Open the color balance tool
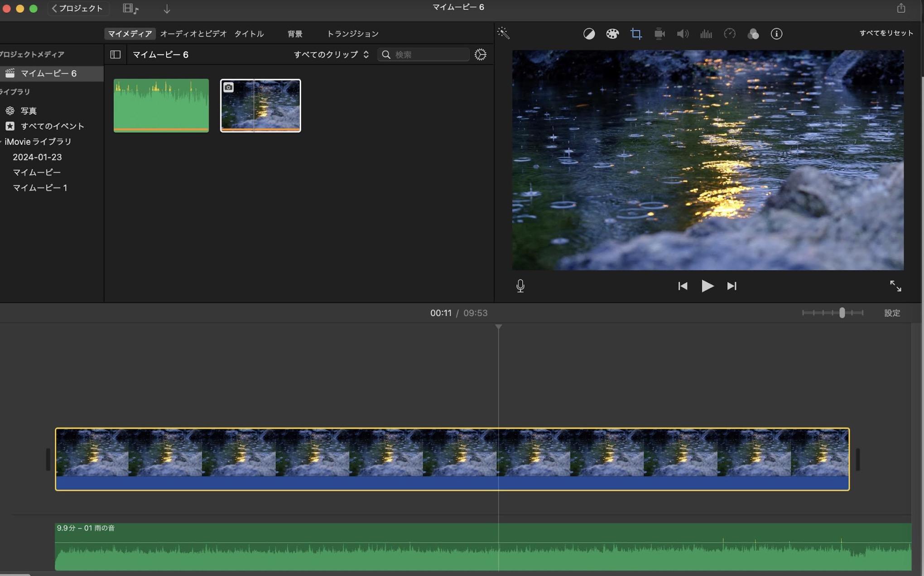This screenshot has height=576, width=924. coord(589,34)
